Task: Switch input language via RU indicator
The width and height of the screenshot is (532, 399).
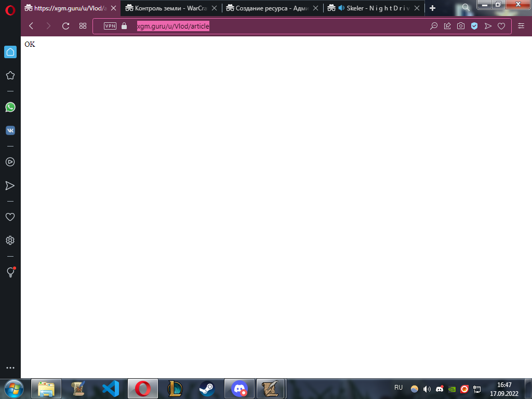Action: [398, 388]
